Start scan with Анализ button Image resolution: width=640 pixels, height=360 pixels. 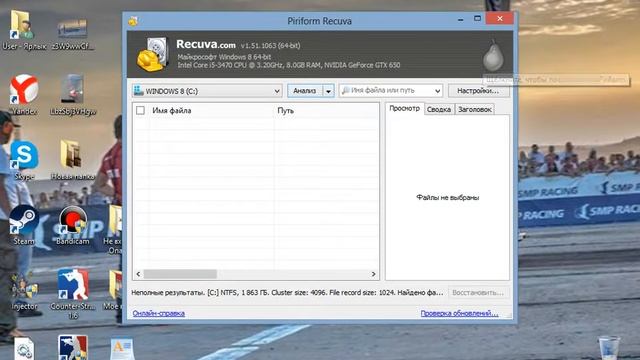(x=305, y=91)
